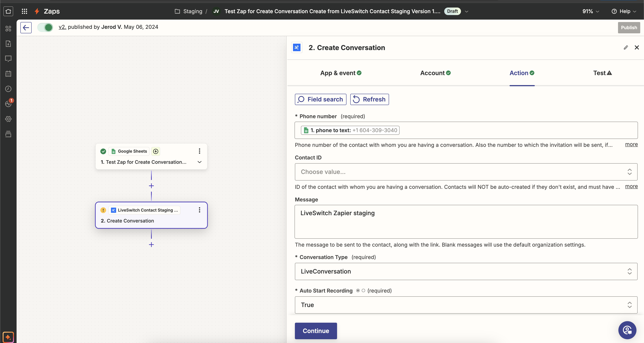Open Zap history clock icon

click(8, 89)
